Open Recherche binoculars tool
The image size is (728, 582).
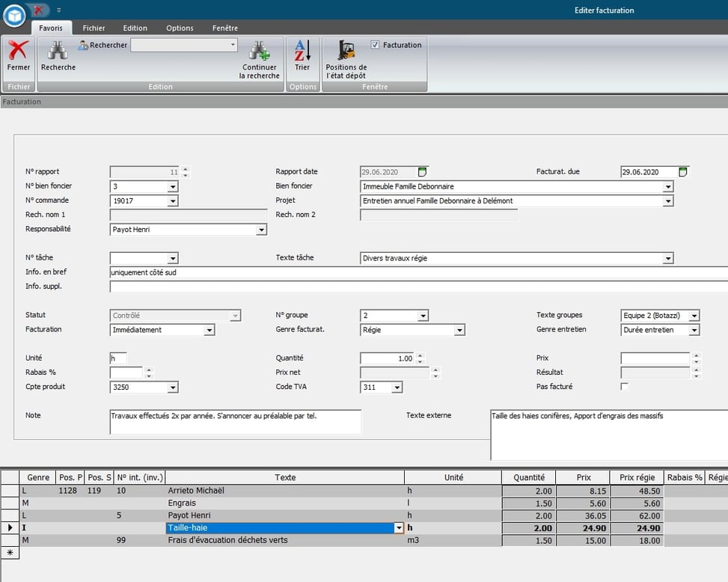58,50
